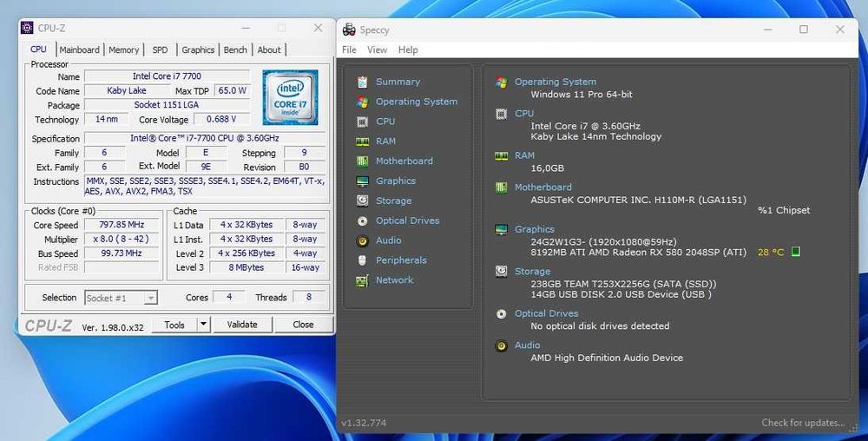Click the Speccy app icon in title bar
868x441 pixels.
(x=349, y=30)
